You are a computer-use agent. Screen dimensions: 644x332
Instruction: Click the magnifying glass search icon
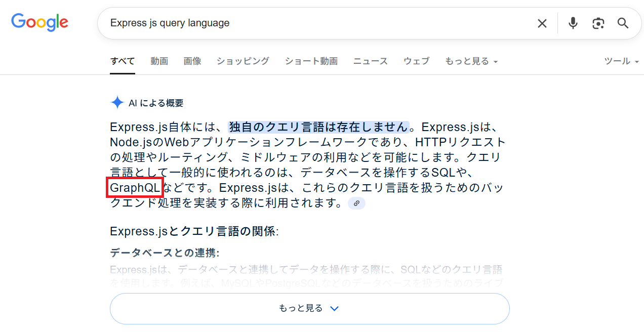pos(623,23)
